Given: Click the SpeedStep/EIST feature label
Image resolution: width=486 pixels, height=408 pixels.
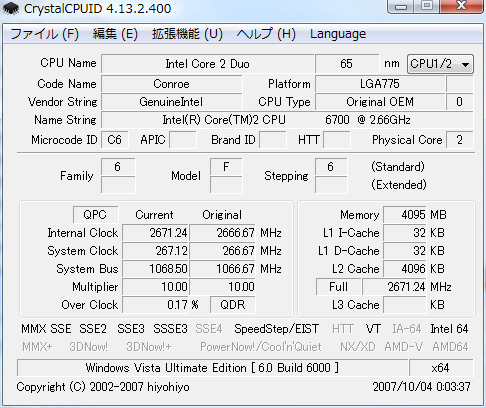Looking at the screenshot, I should [x=276, y=329].
